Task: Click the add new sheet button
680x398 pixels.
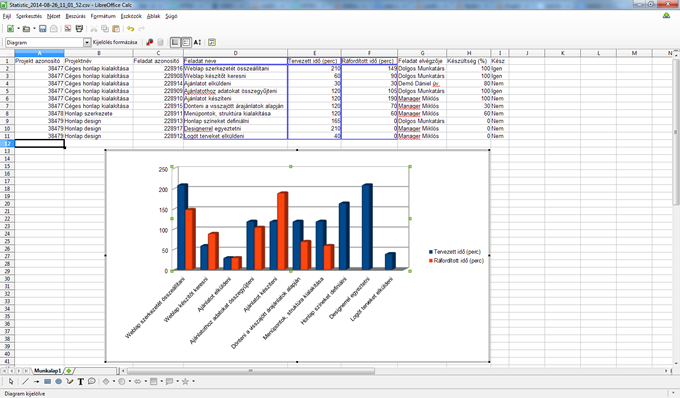Action: [x=69, y=371]
